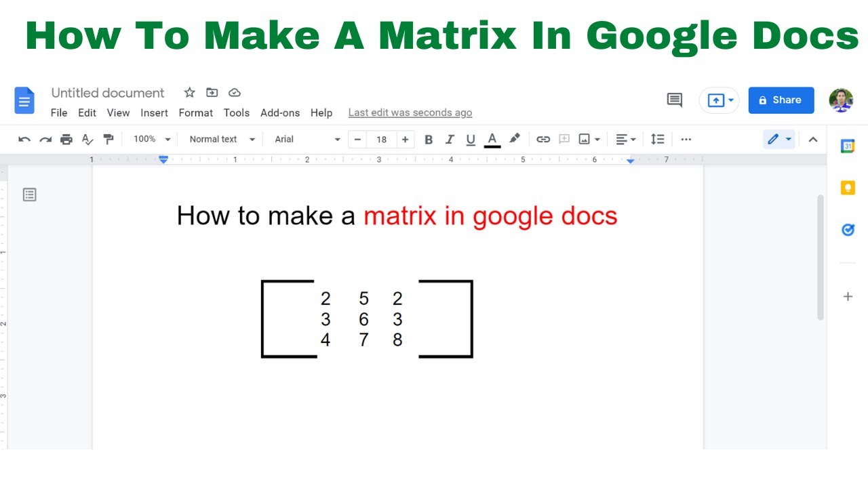
Task: Open the Arial font dropdown
Action: click(307, 139)
